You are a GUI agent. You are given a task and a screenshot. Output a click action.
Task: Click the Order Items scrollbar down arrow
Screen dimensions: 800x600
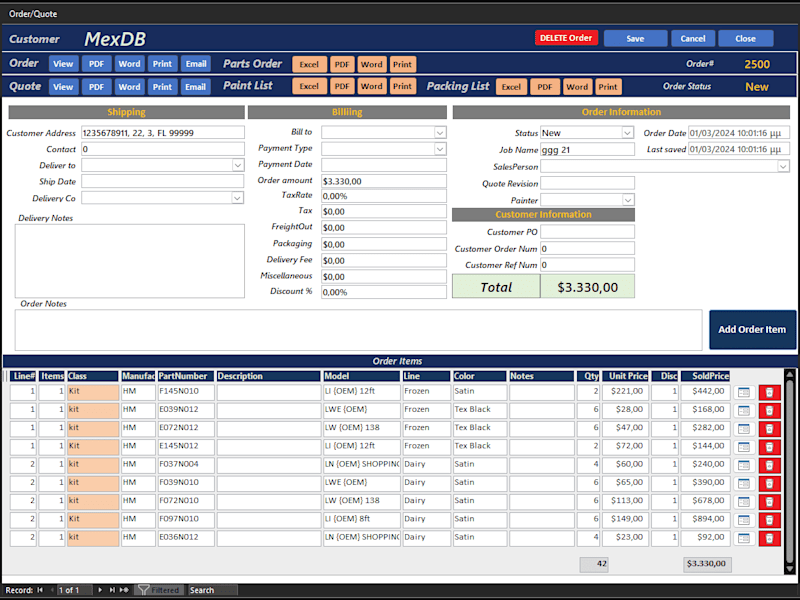point(790,568)
